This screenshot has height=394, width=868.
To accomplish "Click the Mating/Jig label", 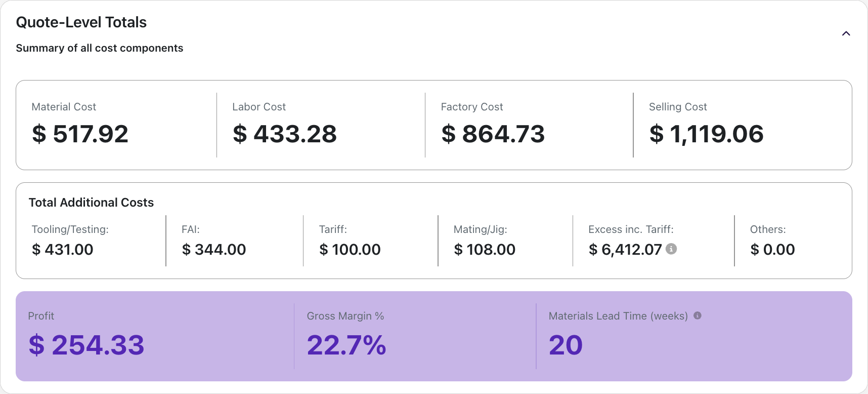I will [x=481, y=229].
